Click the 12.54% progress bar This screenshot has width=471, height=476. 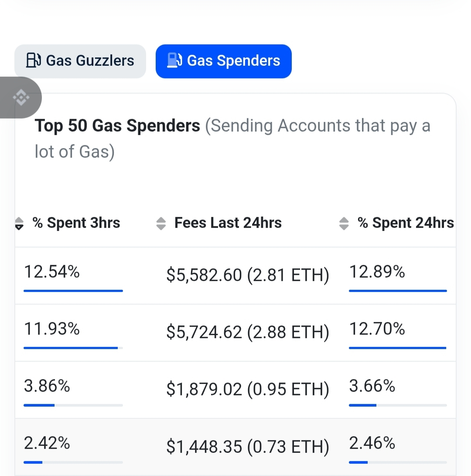click(73, 291)
